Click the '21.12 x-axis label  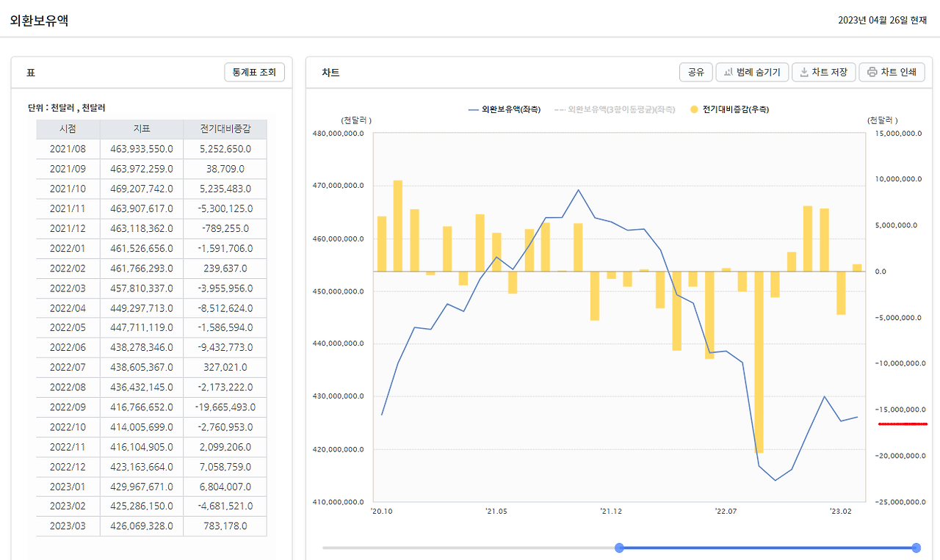[611, 511]
